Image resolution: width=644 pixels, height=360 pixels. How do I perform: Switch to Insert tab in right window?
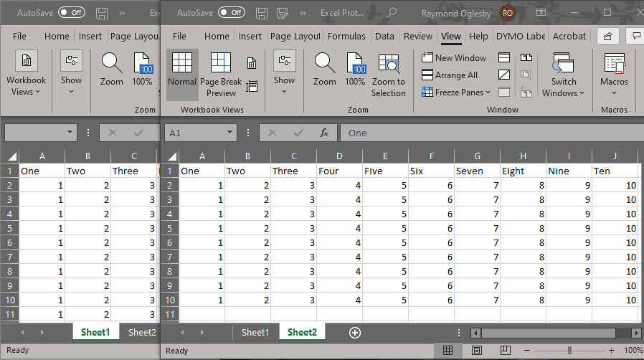click(x=250, y=36)
